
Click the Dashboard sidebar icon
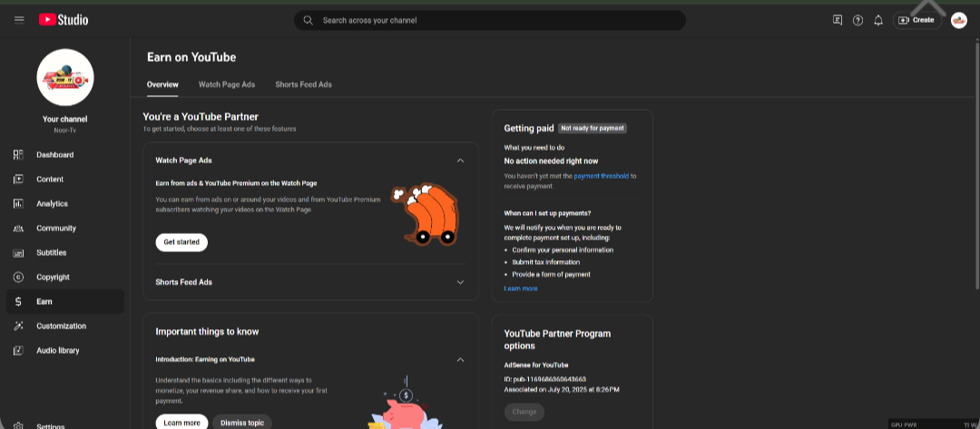pyautogui.click(x=18, y=155)
